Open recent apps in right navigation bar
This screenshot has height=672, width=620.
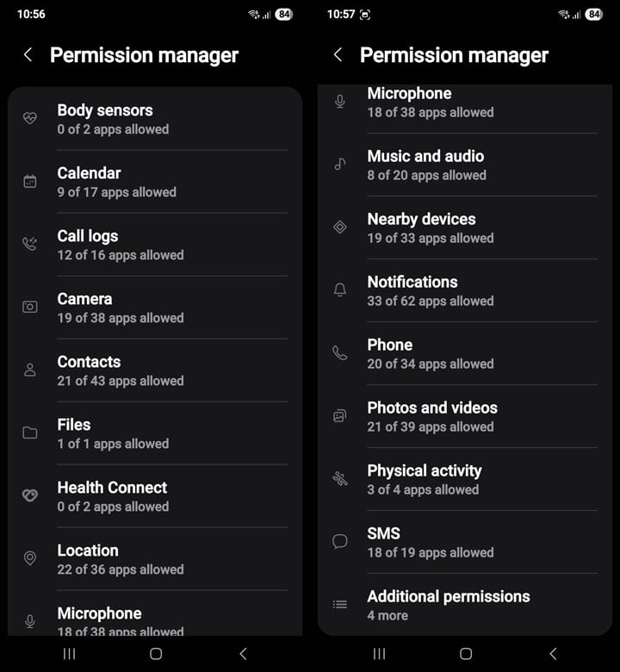coord(379,654)
